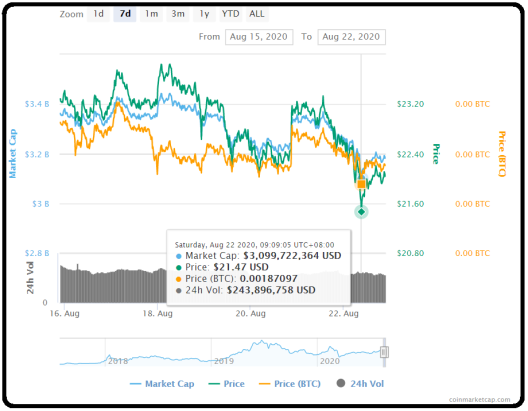Select the 7d zoom range

click(x=125, y=14)
